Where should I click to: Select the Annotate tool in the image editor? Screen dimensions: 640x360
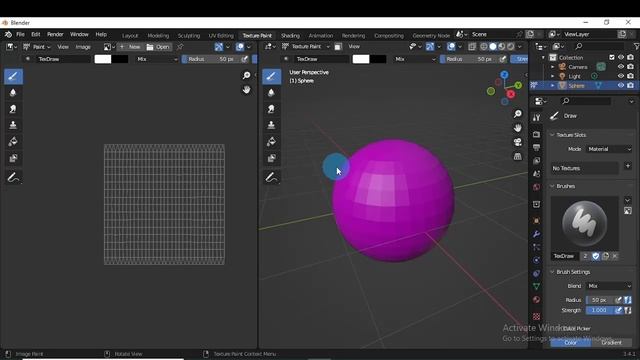13,177
